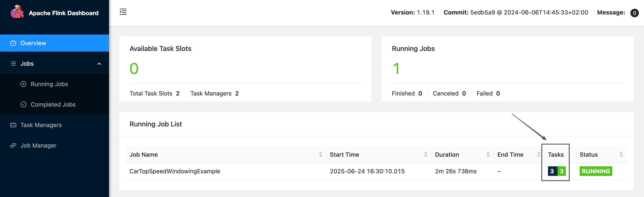
Task: Click the Job Manager build icon
Action: (13, 145)
